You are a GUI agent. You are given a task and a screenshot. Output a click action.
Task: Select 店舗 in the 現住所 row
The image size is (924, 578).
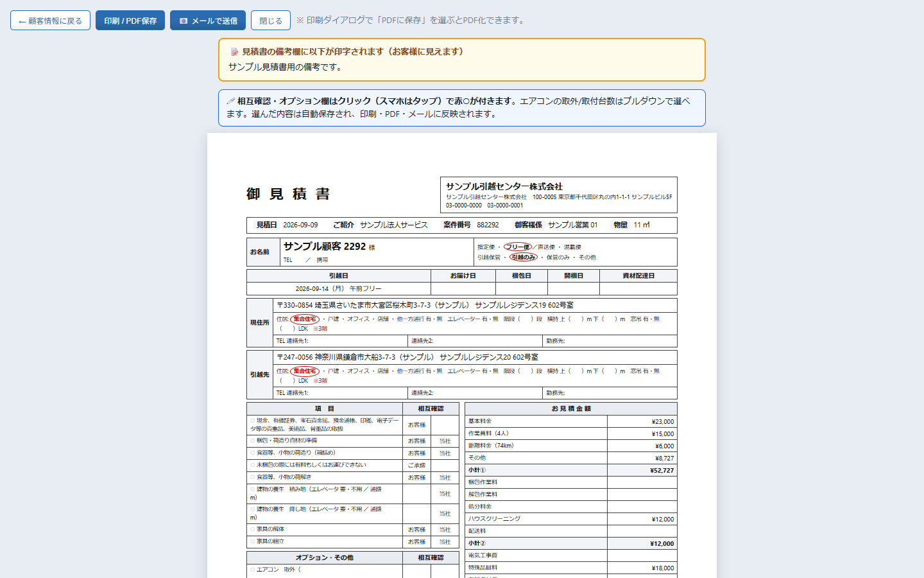pyautogui.click(x=383, y=319)
